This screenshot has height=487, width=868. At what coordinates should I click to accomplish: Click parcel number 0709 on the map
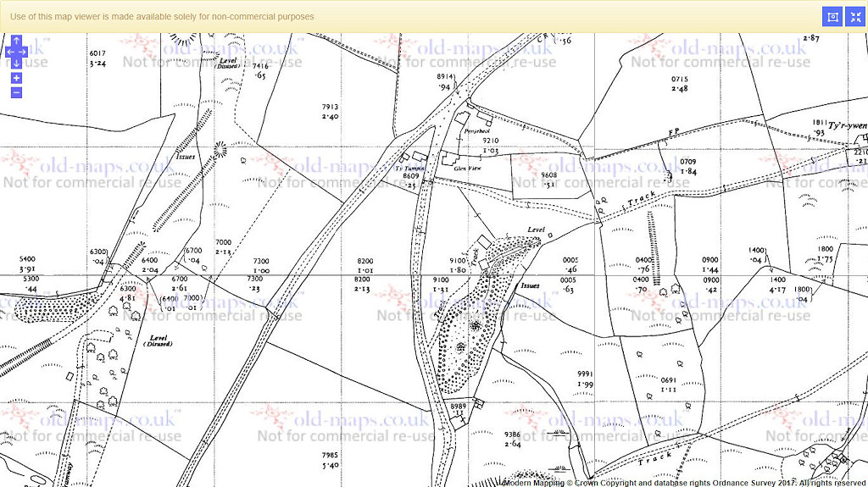pos(688,162)
